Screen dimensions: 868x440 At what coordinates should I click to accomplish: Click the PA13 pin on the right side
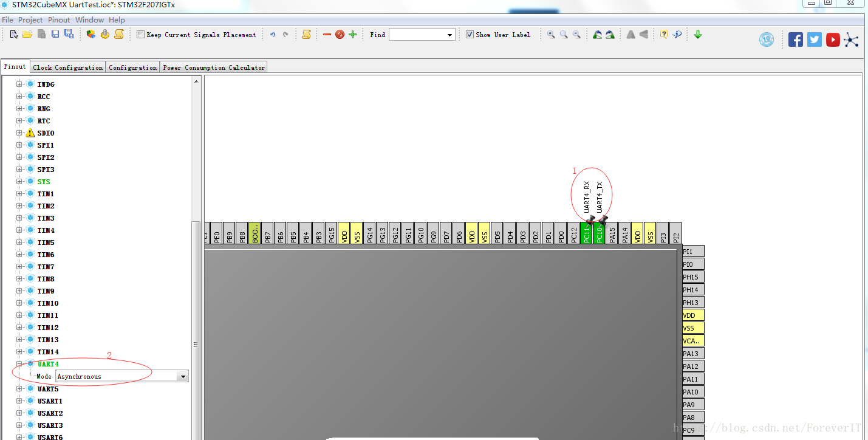[x=693, y=354]
